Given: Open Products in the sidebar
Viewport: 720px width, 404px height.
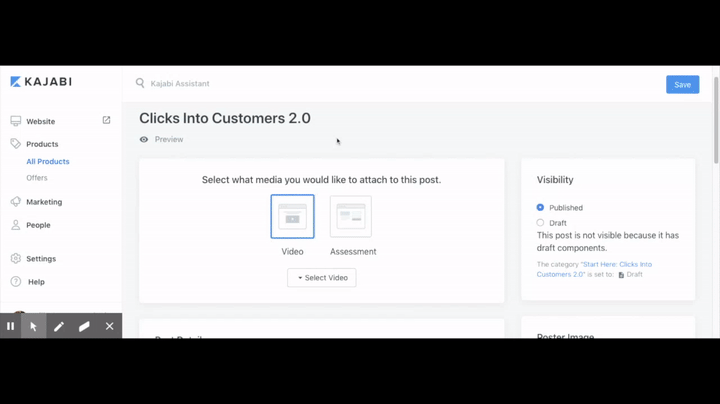Looking at the screenshot, I should 42,144.
